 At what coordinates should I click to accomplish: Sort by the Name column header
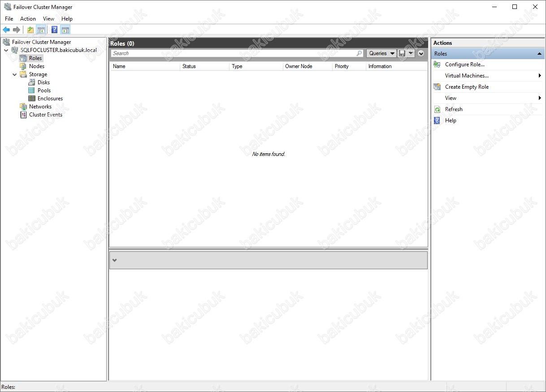click(145, 66)
